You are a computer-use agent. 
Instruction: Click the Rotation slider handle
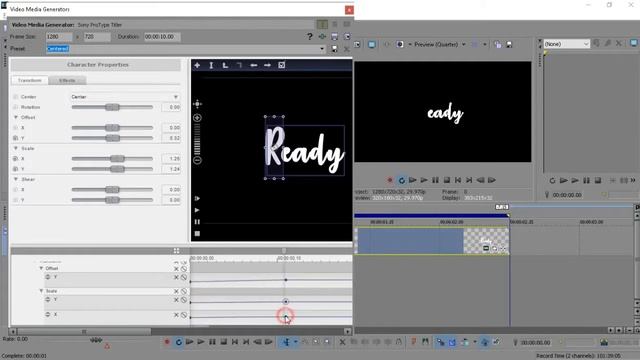[112, 107]
